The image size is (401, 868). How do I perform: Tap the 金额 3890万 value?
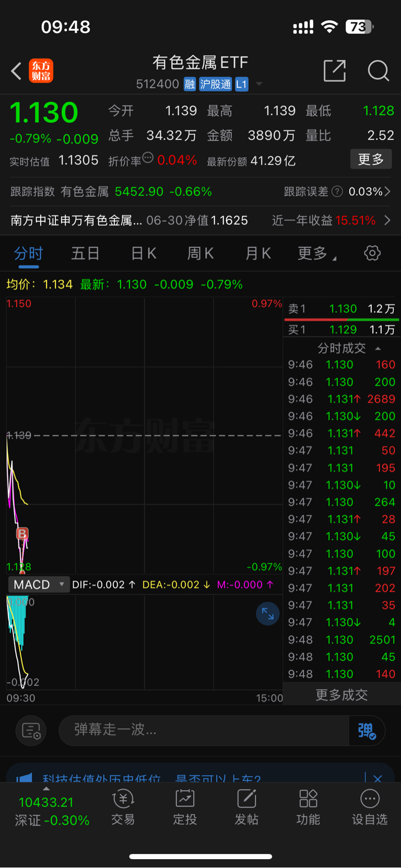(272, 136)
